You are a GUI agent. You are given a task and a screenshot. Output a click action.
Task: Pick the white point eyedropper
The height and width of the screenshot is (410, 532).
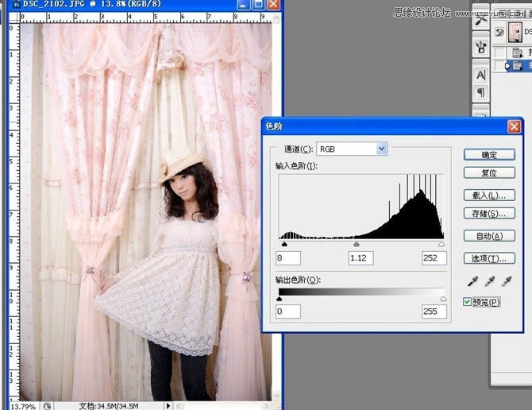tap(506, 281)
